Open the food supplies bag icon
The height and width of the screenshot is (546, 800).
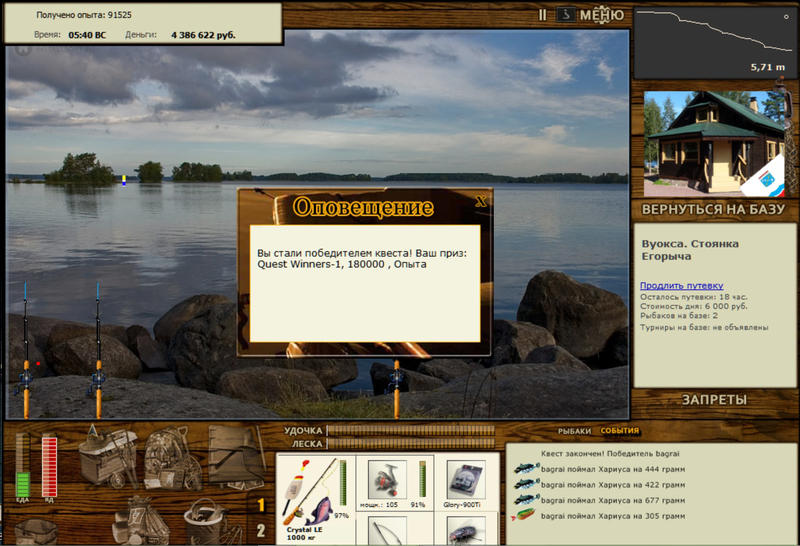[140, 520]
